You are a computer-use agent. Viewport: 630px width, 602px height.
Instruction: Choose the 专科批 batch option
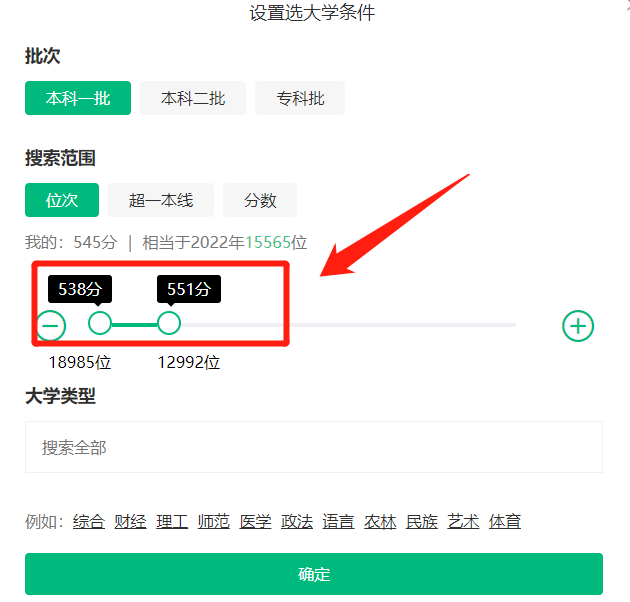pos(300,98)
